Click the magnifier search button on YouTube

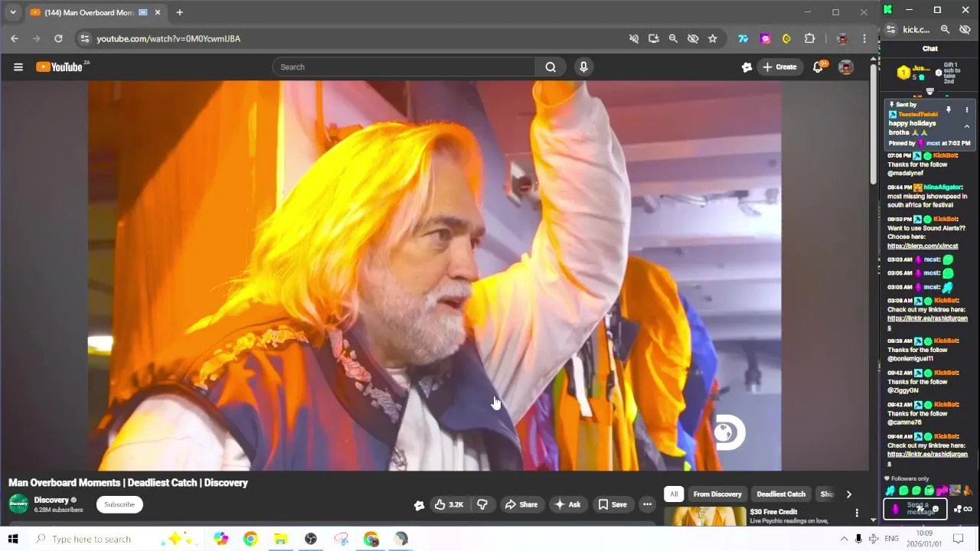550,67
